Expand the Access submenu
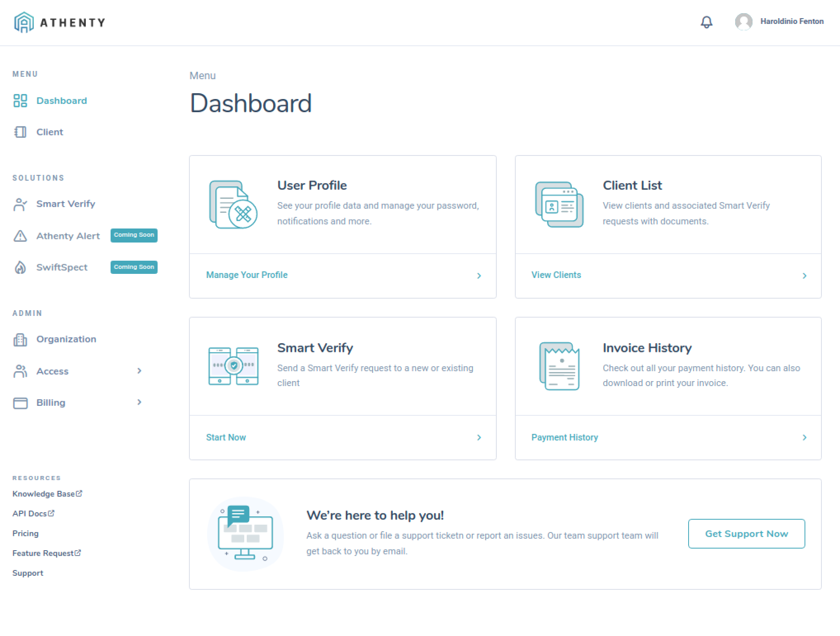 [139, 371]
